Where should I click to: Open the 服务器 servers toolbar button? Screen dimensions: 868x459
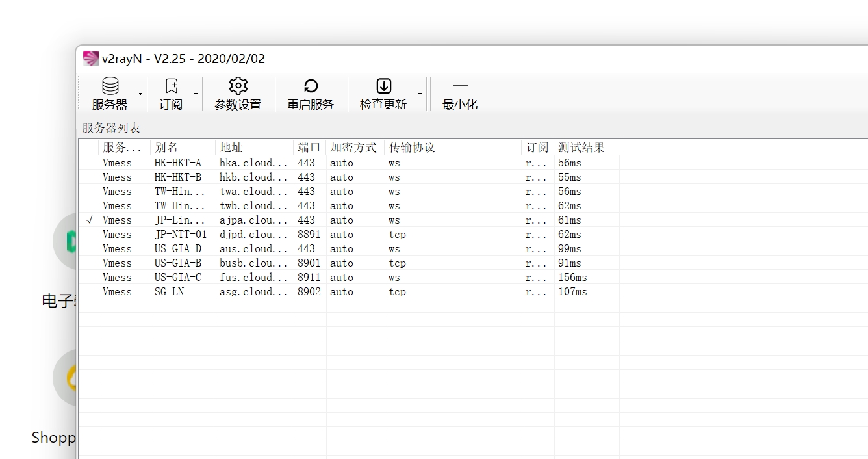click(x=110, y=94)
